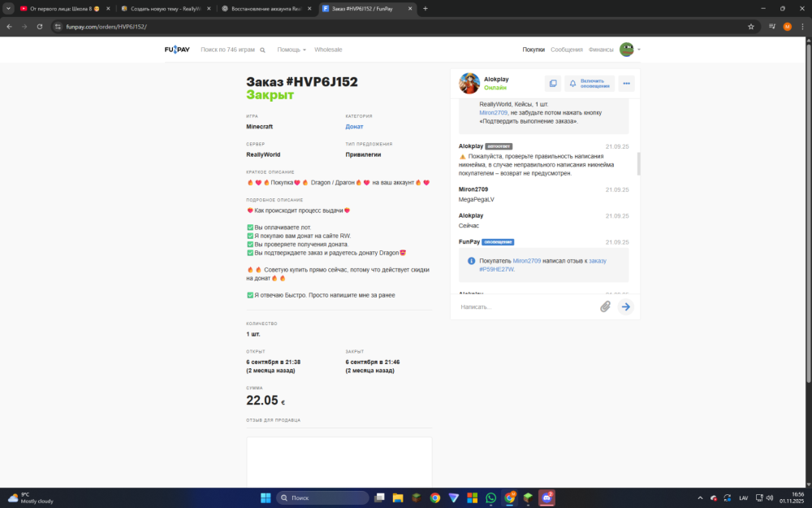Close the Заказ #HVP6J152 tab

[x=409, y=8]
